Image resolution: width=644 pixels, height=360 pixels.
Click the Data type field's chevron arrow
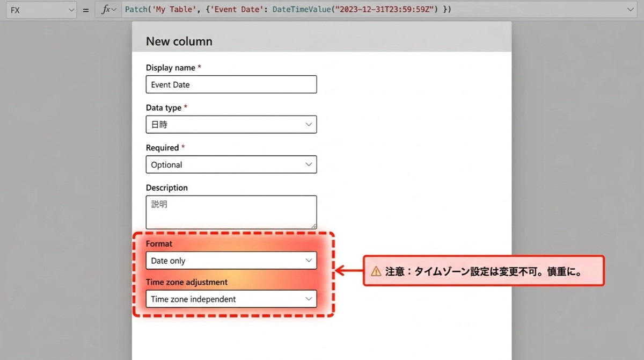[309, 125]
